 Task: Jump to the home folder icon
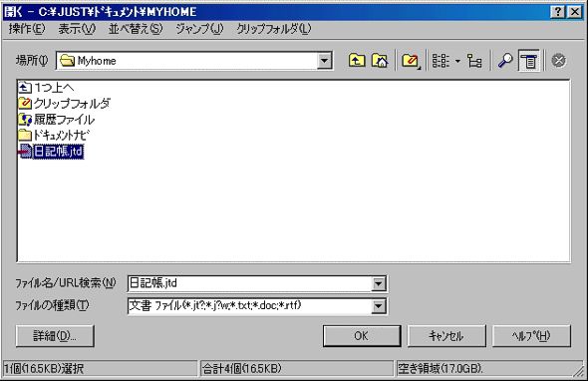(380, 61)
